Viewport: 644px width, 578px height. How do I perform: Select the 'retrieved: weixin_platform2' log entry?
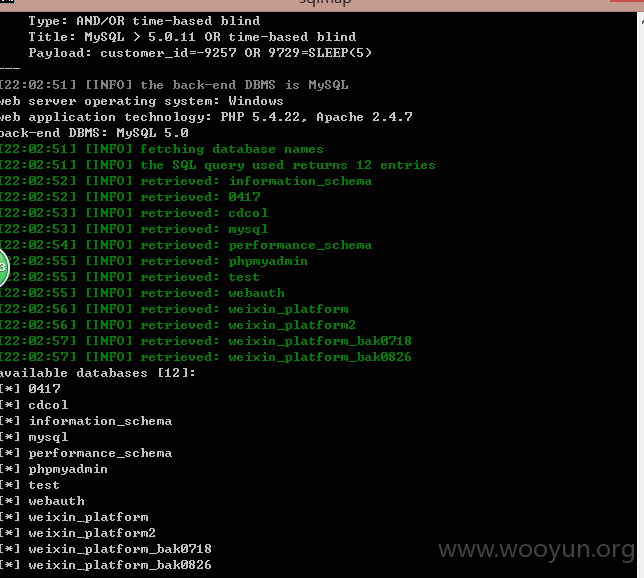pyautogui.click(x=178, y=325)
